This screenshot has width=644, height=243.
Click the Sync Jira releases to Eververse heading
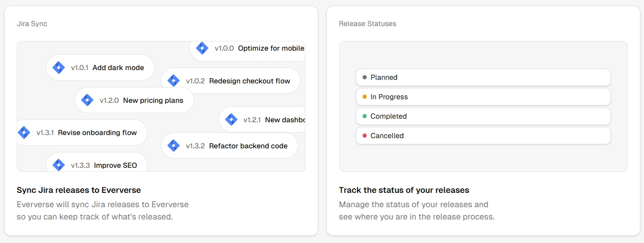79,190
